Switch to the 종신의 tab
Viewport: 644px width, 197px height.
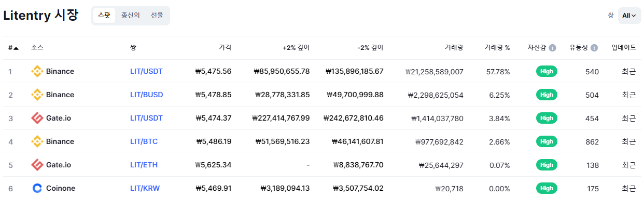coord(131,16)
